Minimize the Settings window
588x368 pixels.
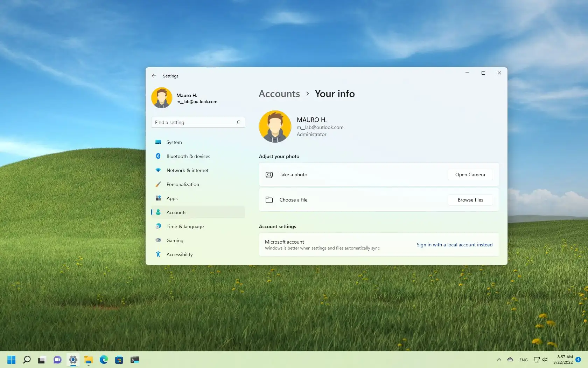click(x=467, y=73)
